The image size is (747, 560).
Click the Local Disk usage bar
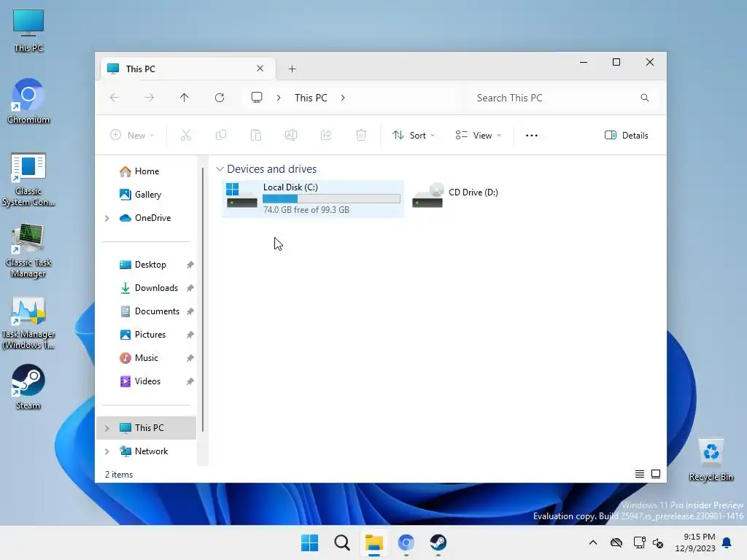332,198
